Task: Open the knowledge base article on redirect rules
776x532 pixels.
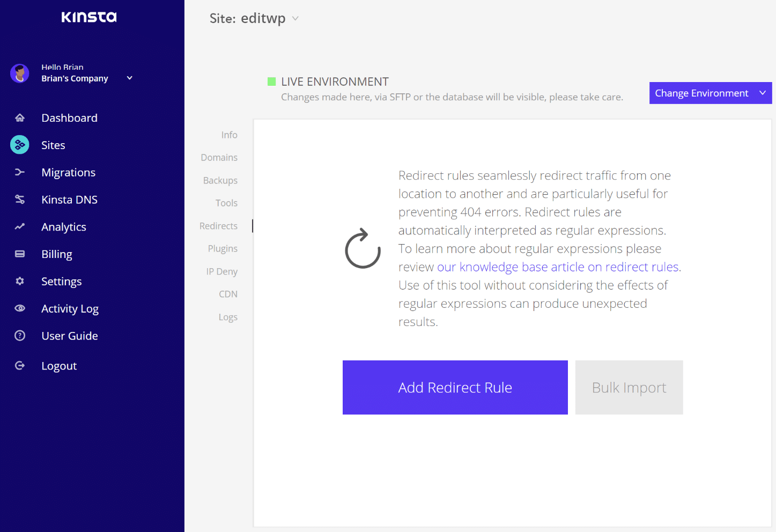Action: (558, 267)
